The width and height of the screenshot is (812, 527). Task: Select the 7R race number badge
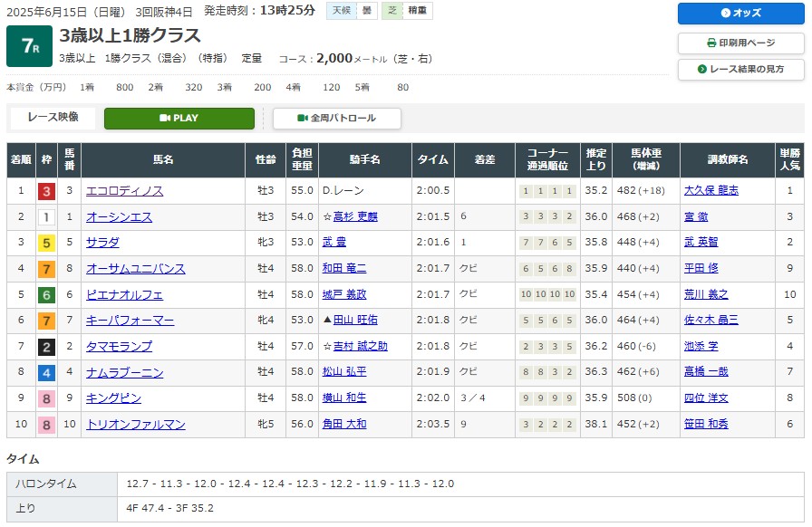29,46
